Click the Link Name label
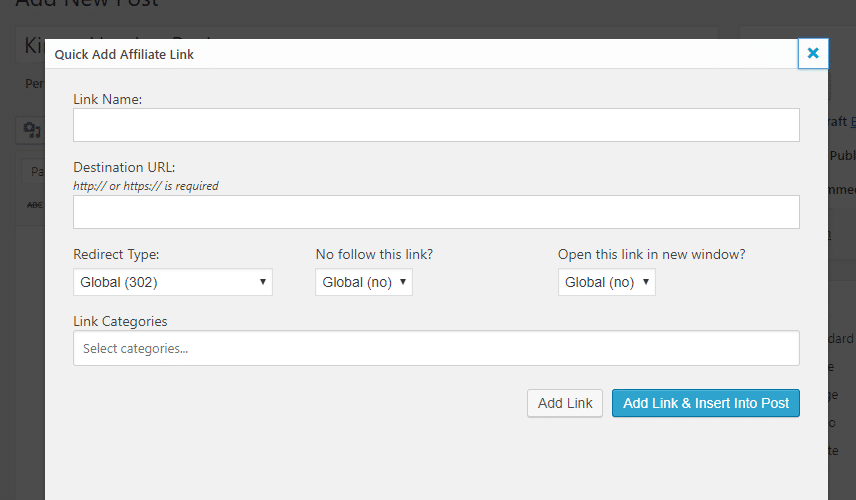 tap(108, 99)
